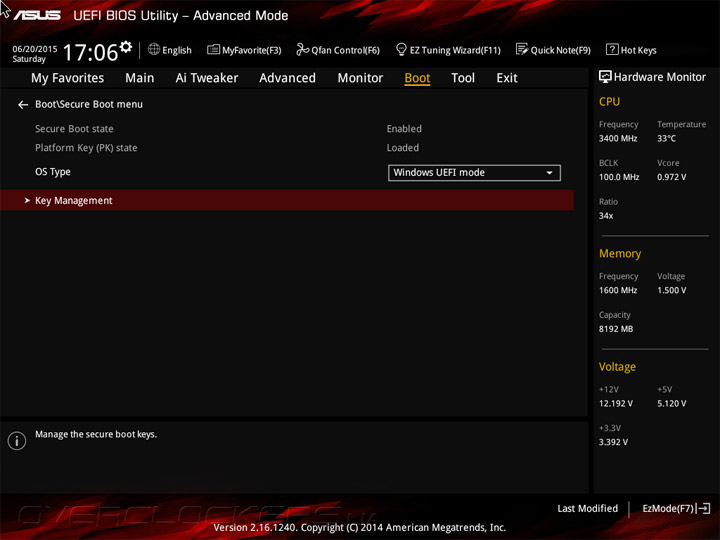Viewport: 720px width, 540px height.
Task: Click the 17:06 clock display
Action: click(x=90, y=52)
